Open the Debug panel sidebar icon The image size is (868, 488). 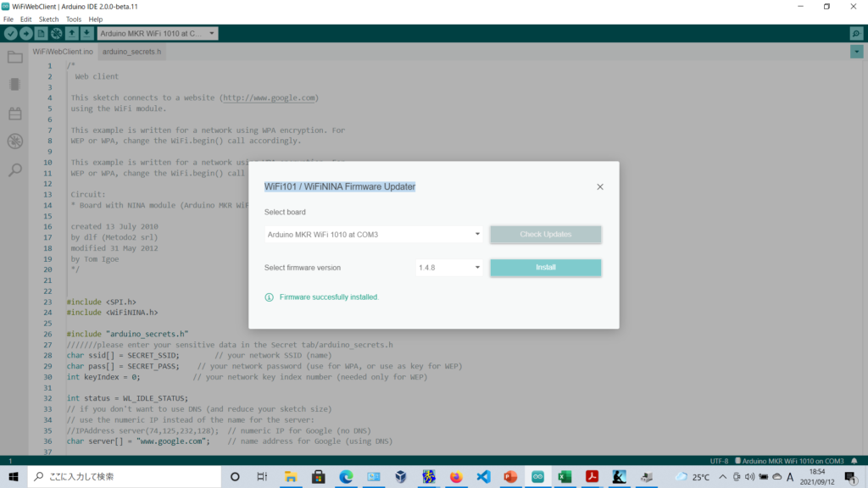(x=15, y=141)
